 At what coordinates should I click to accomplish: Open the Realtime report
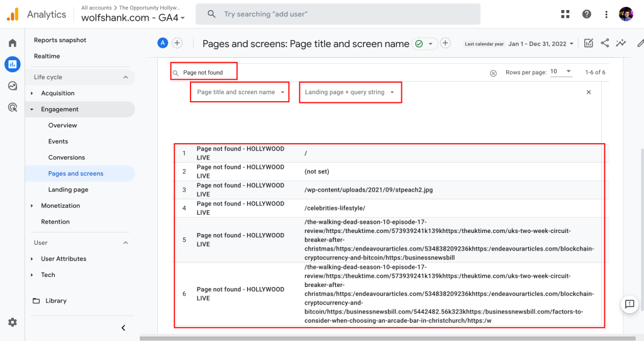point(47,57)
